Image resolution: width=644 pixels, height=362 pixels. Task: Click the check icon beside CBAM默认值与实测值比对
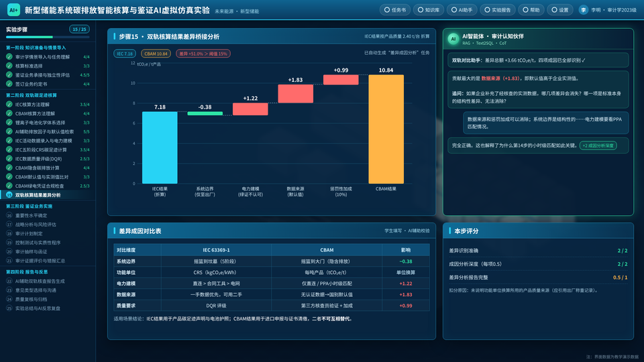[x=9, y=176]
